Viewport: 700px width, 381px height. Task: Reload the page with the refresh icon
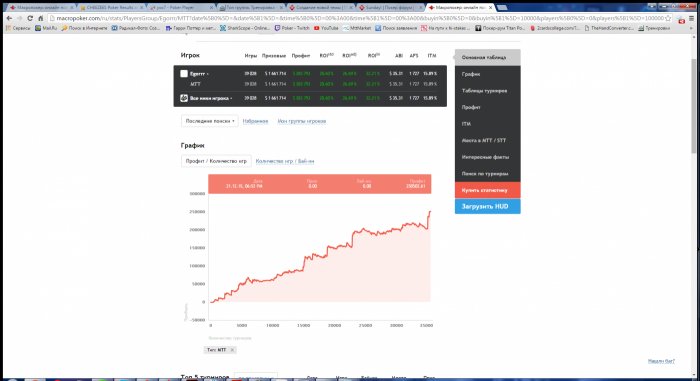point(30,18)
